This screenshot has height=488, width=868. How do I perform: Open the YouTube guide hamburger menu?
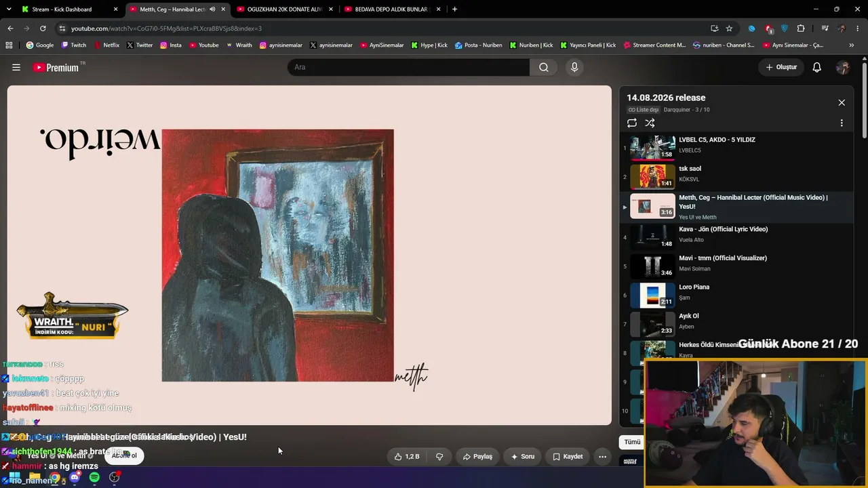coord(16,67)
